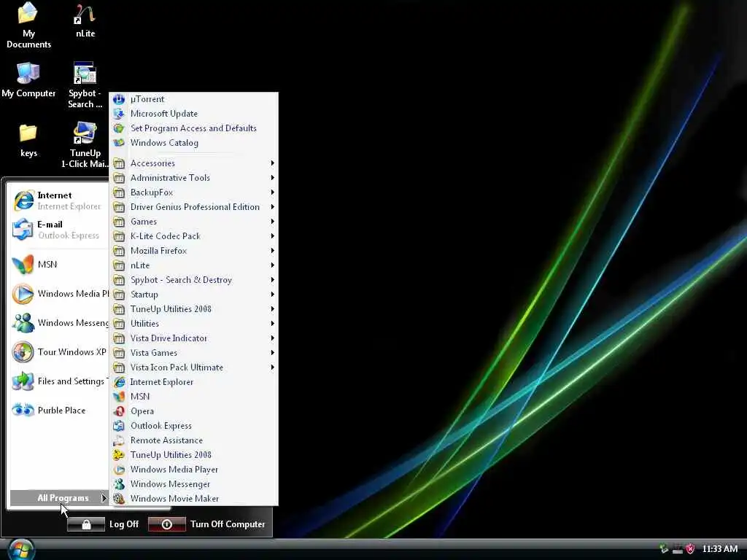
Task: Select the nLite desktop shortcut
Action: point(85,21)
